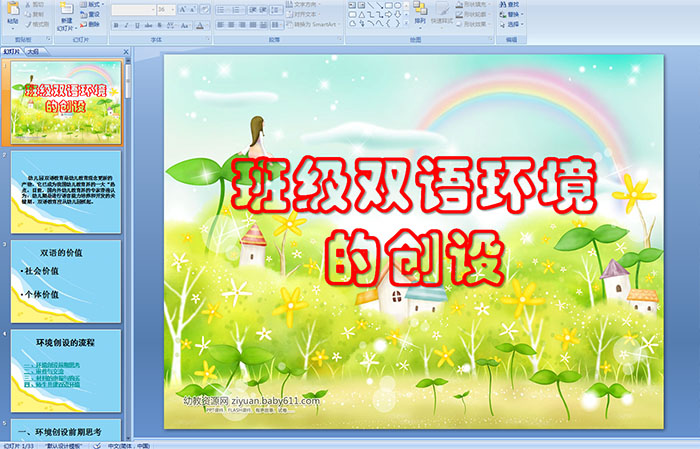
Task: Switch to the 幻灯片 slides tab
Action: pos(12,52)
